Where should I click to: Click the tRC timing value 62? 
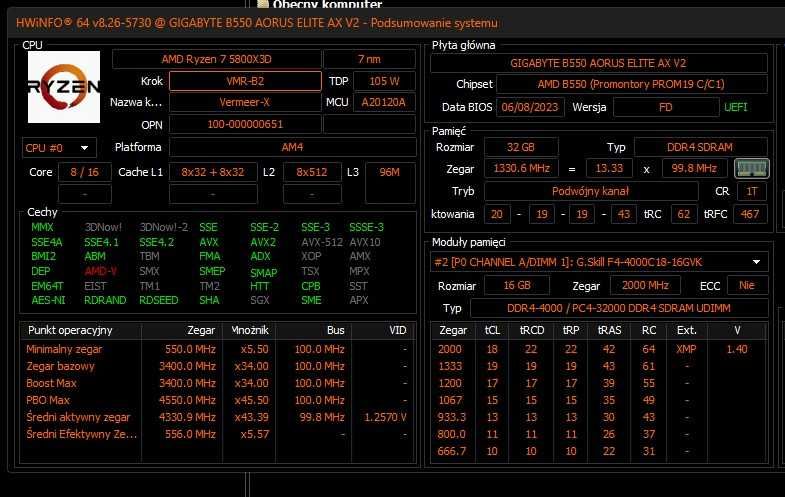point(684,214)
